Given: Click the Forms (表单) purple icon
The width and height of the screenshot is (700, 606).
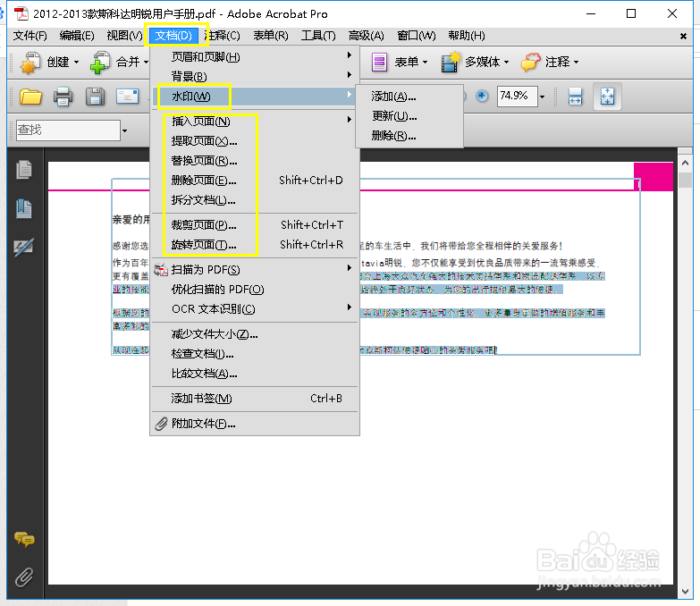Looking at the screenshot, I should pyautogui.click(x=379, y=62).
